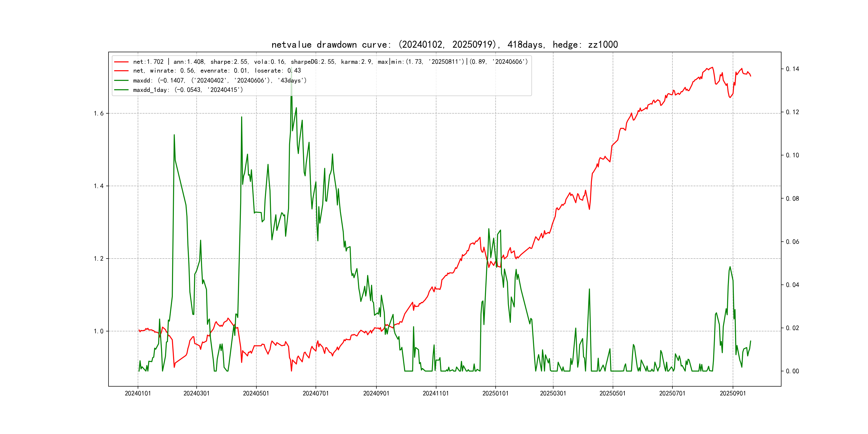
Task: Click the 20240101 x-axis date label
Action: pyautogui.click(x=138, y=394)
